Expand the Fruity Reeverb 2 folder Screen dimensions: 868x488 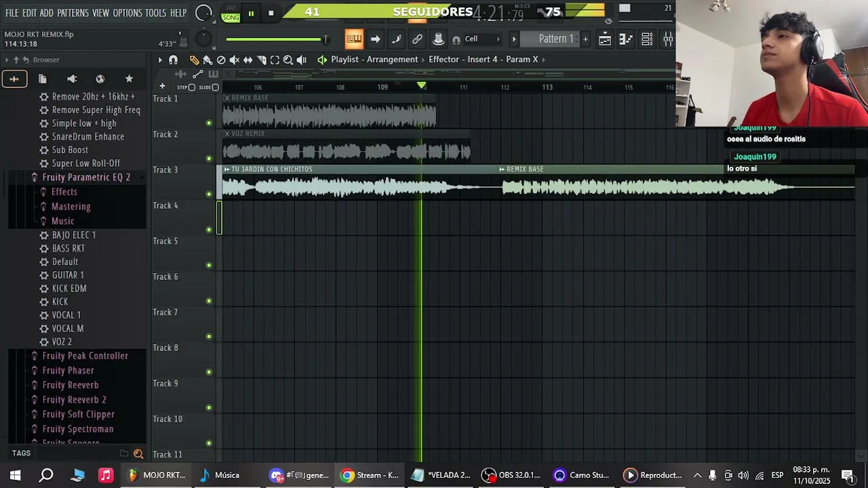coord(74,399)
